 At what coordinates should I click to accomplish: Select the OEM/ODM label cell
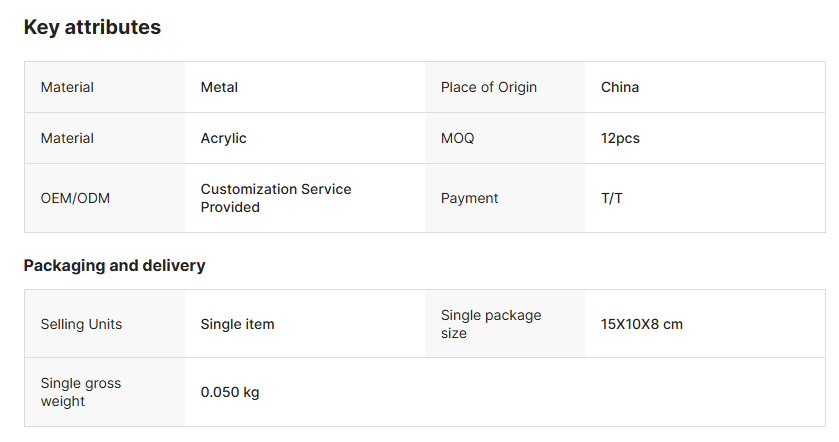click(x=75, y=198)
